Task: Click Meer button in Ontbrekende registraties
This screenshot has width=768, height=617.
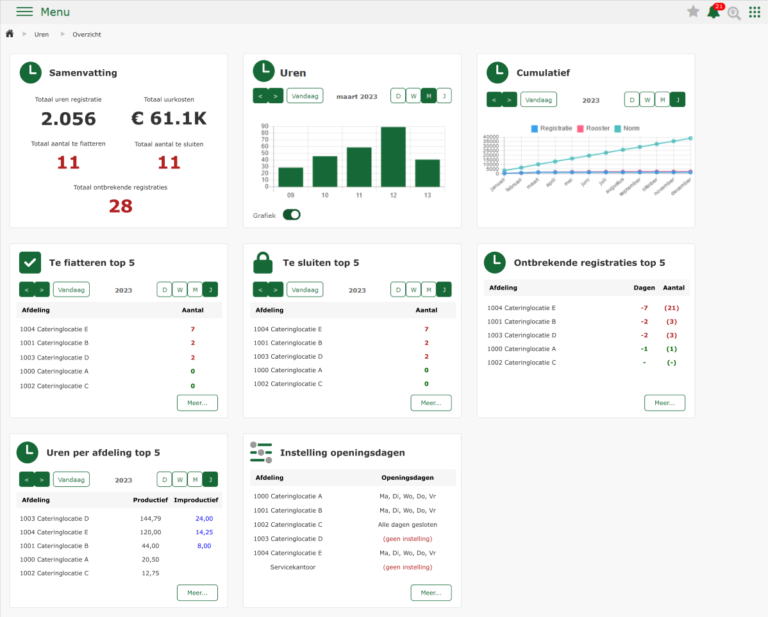Action: (664, 403)
